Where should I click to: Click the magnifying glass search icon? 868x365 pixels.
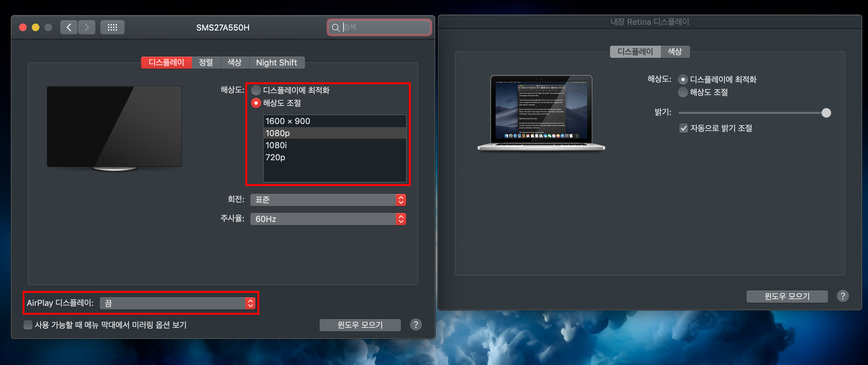[335, 28]
